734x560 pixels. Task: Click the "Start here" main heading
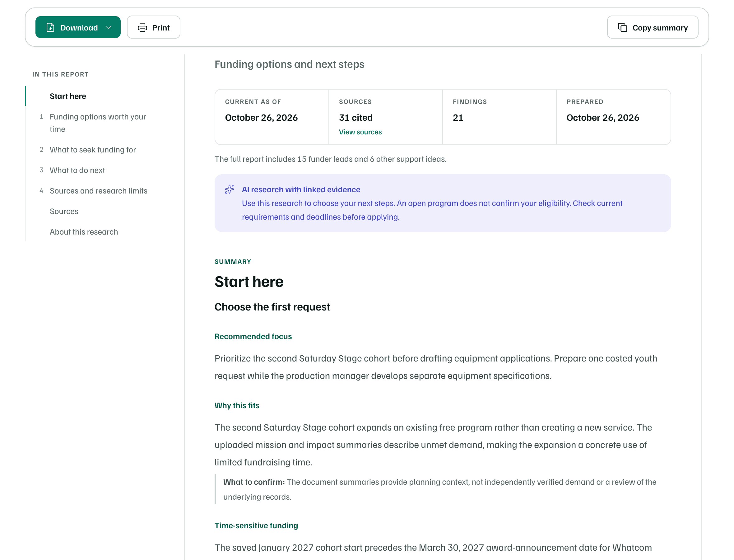[249, 282]
